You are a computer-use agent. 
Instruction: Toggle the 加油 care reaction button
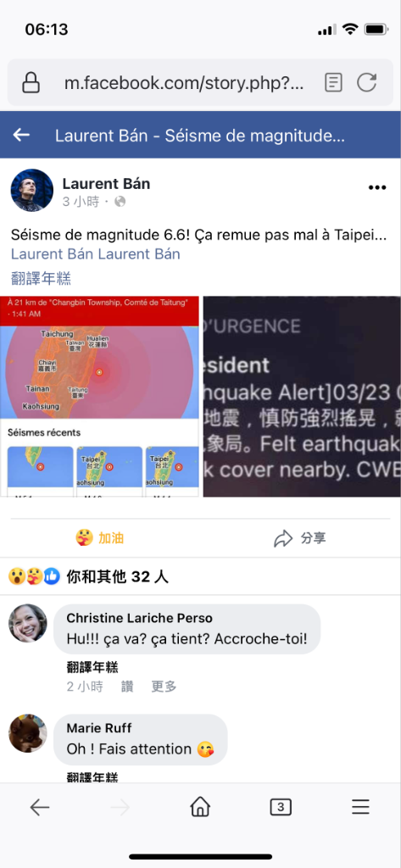point(100,538)
